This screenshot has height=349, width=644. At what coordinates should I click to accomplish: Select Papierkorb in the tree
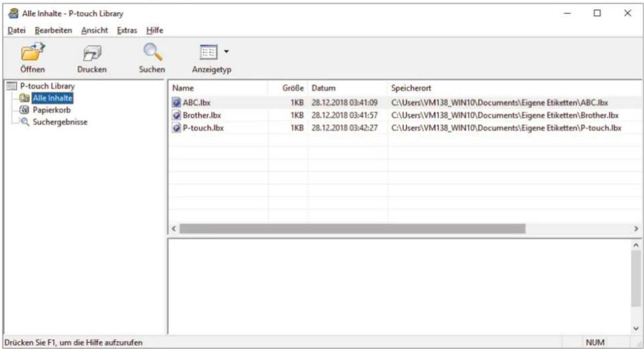(51, 109)
